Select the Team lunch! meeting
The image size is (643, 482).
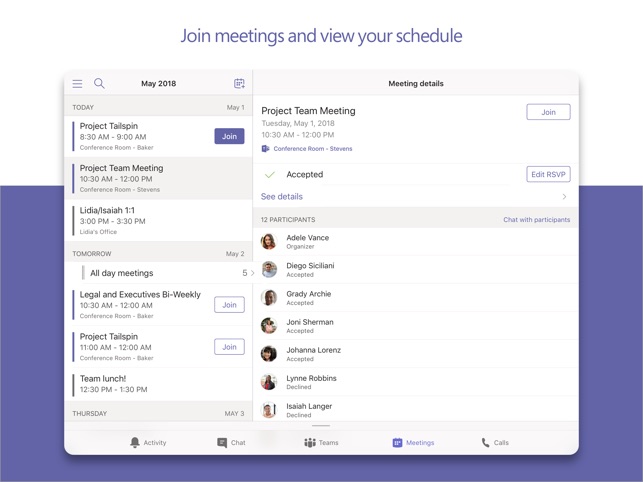click(x=158, y=384)
